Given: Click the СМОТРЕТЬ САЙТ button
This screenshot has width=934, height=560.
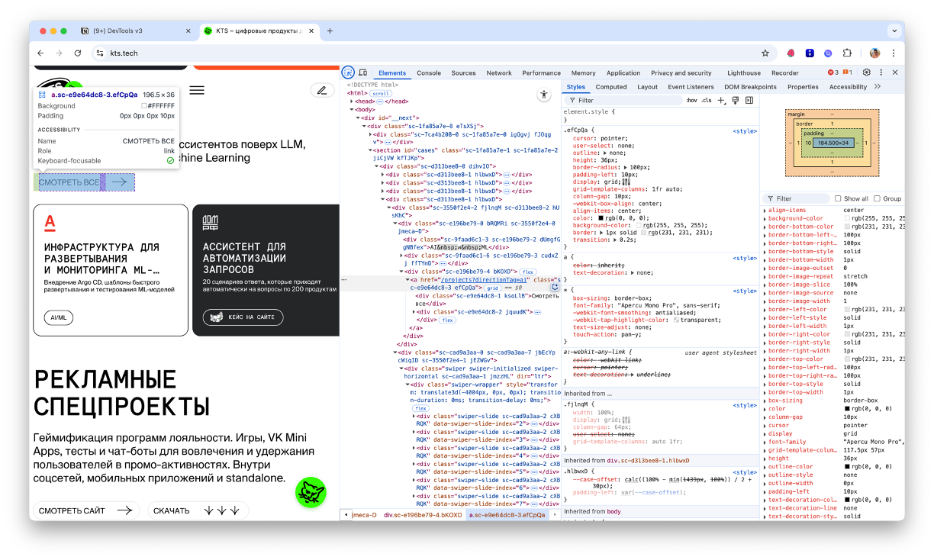Looking at the screenshot, I should pyautogui.click(x=86, y=510).
